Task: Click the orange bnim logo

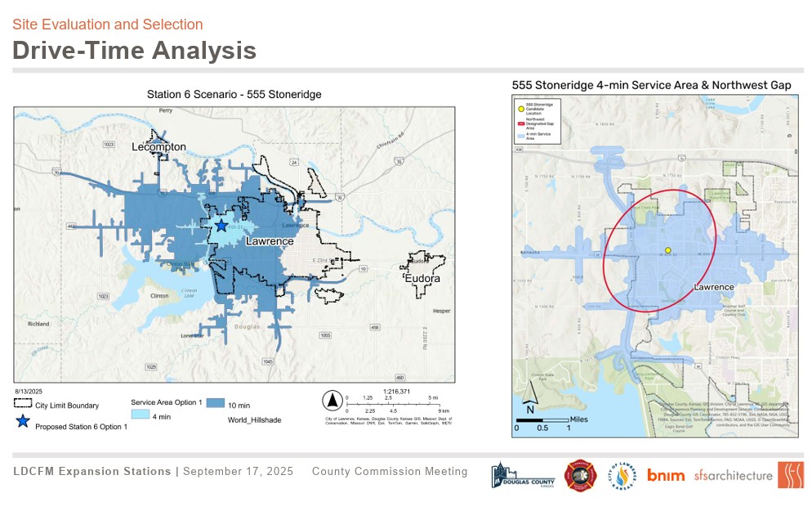Action: (x=666, y=475)
